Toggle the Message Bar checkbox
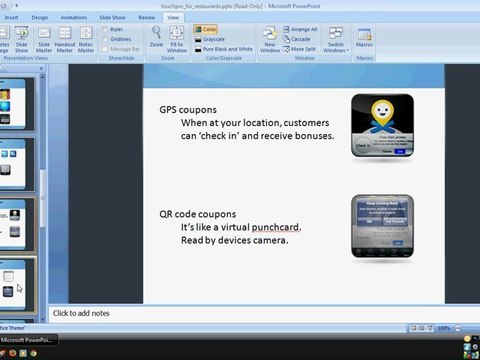480x360 pixels. point(105,49)
